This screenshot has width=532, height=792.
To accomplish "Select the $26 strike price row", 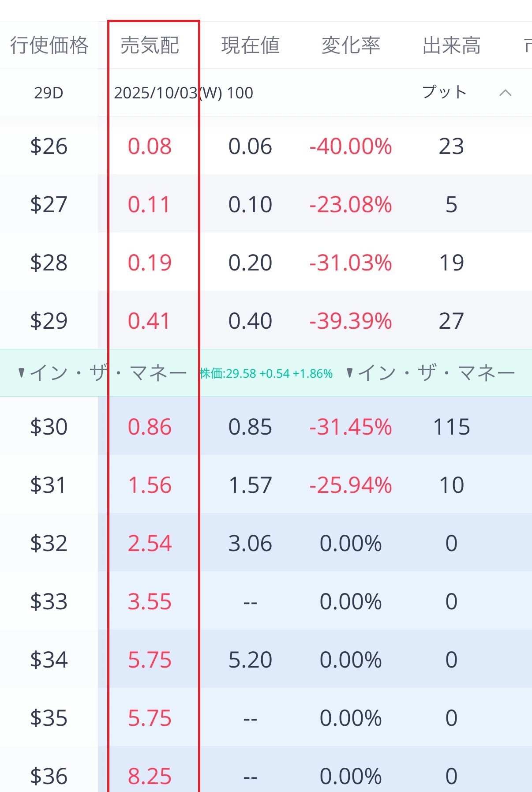I will click(49, 146).
